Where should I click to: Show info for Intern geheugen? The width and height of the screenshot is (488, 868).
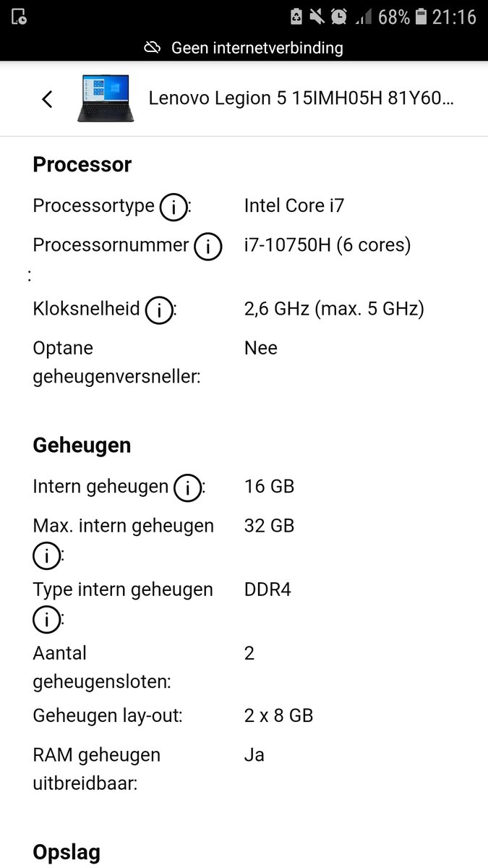click(187, 488)
